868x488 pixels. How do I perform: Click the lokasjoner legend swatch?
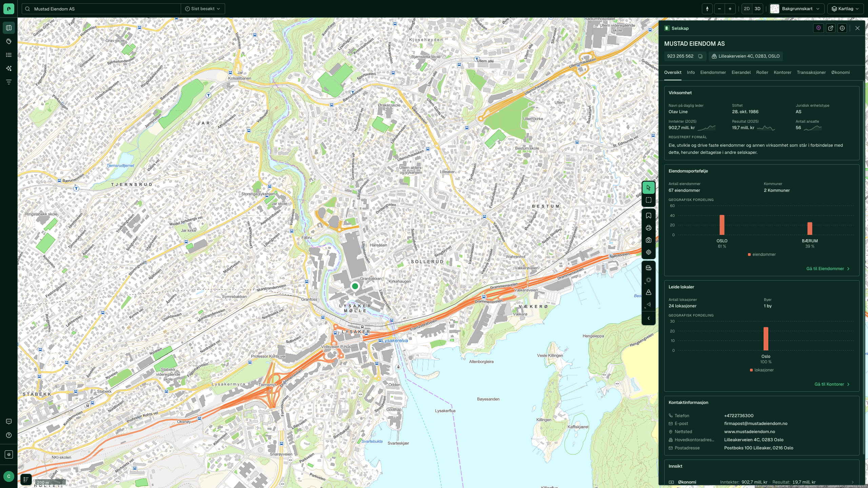(x=751, y=370)
